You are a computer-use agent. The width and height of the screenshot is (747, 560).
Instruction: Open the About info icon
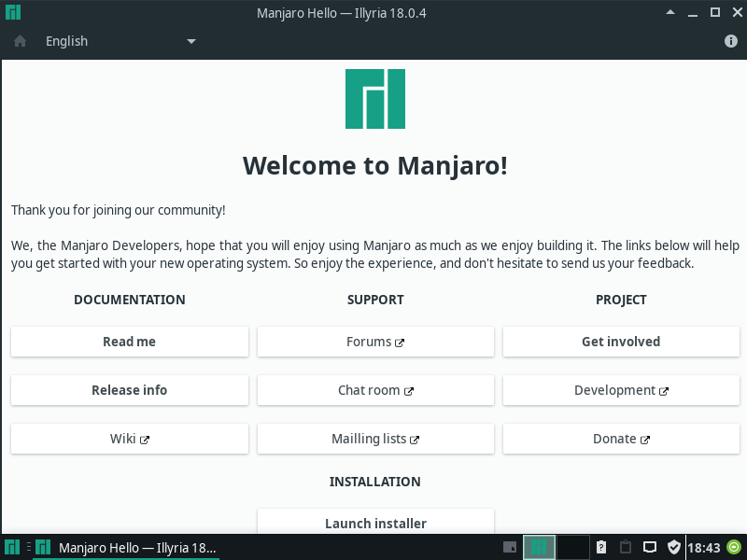click(x=731, y=41)
